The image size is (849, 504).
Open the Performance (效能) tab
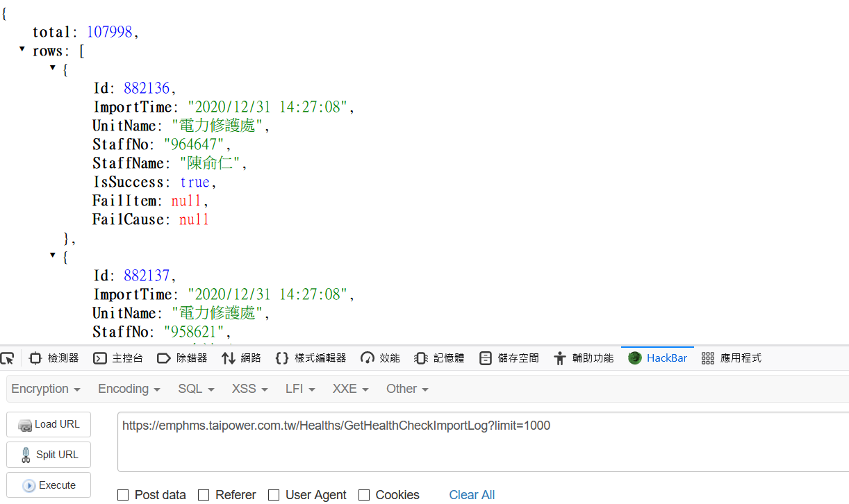tap(380, 358)
